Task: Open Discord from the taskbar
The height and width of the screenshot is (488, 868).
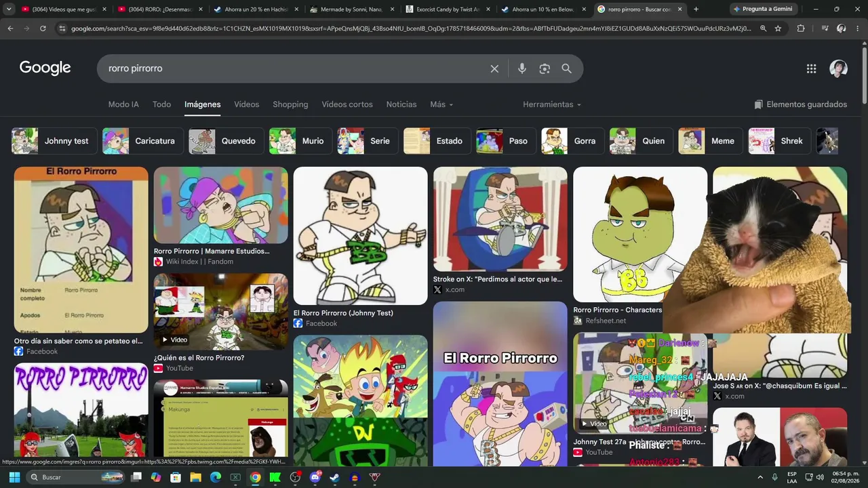Action: tap(315, 477)
